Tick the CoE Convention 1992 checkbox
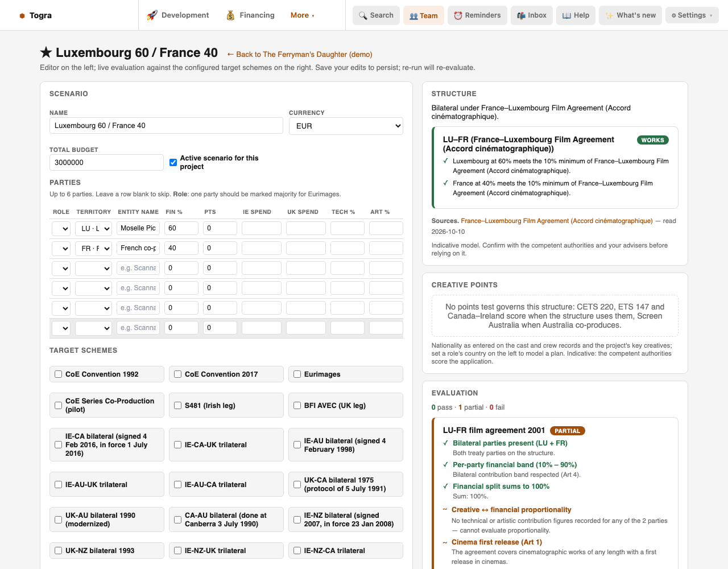Screen dimensions: 728x569 pyautogui.click(x=58, y=374)
